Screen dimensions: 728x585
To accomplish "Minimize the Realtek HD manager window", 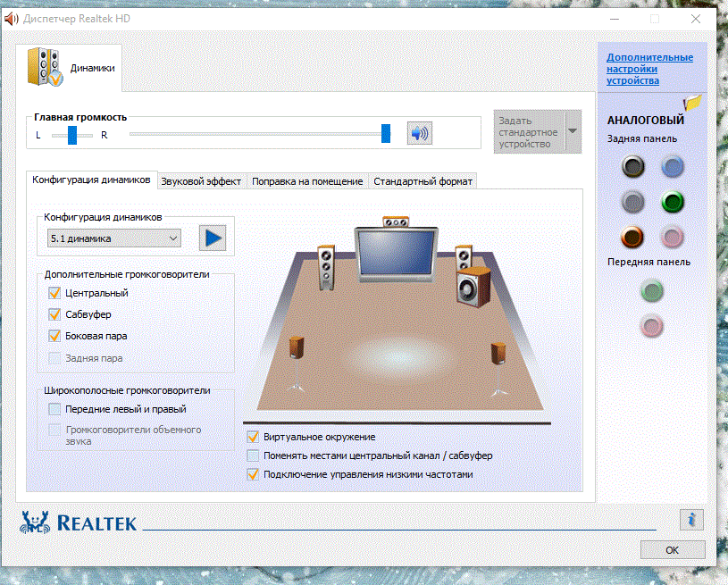I will 615,19.
